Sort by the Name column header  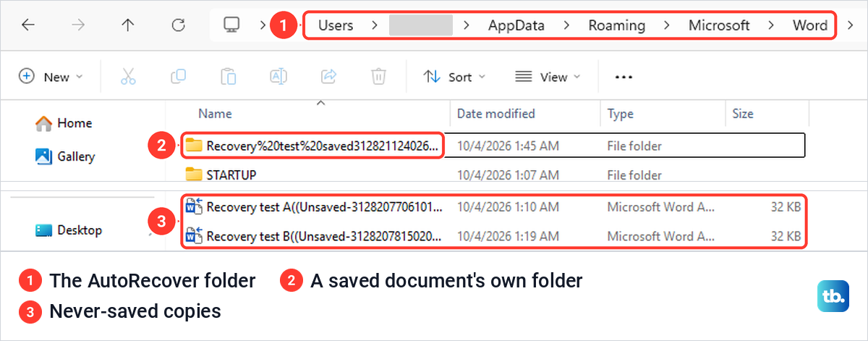pyautogui.click(x=215, y=114)
